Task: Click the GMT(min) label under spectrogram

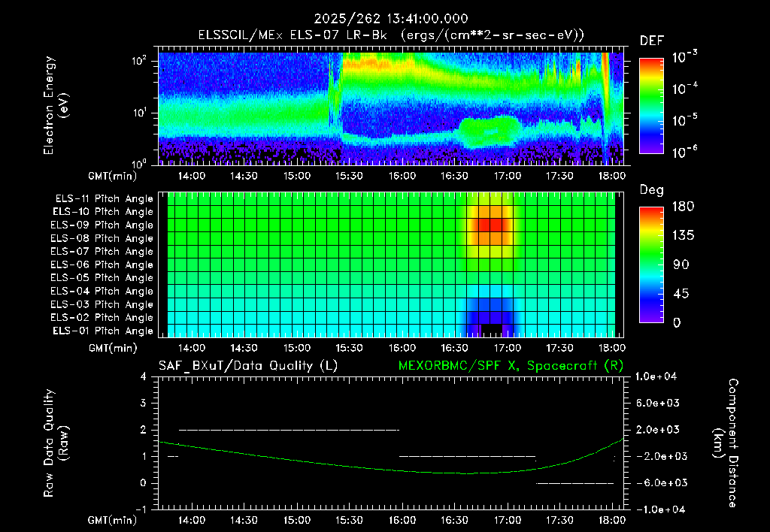Action: tap(113, 176)
